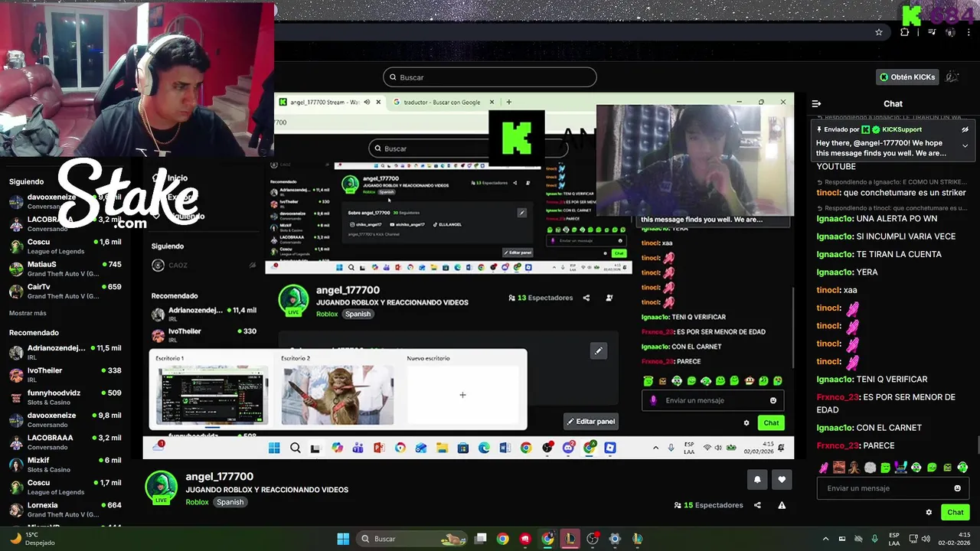This screenshot has height=551, width=980.
Task: Click the Obtén KICKs button
Action: (x=907, y=77)
